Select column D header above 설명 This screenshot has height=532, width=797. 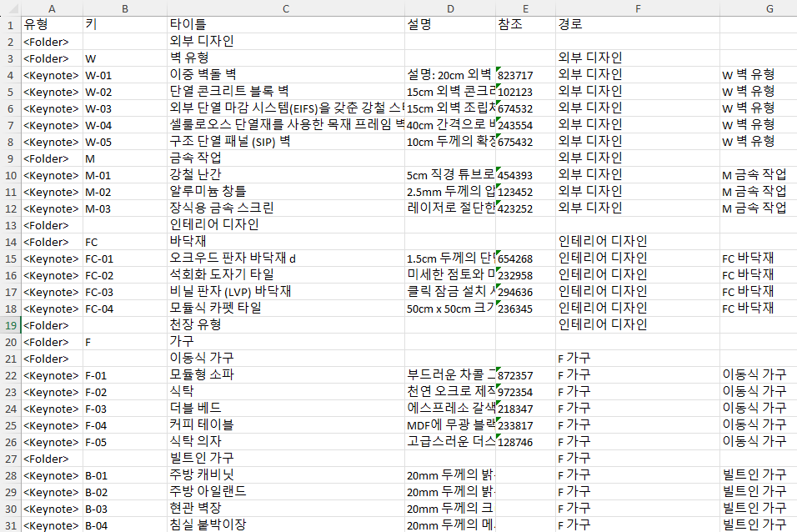[450, 8]
